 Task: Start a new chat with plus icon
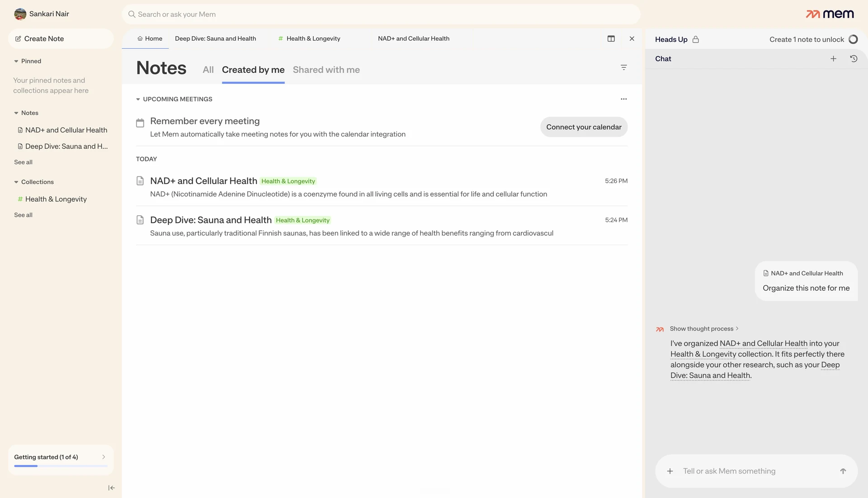(833, 59)
